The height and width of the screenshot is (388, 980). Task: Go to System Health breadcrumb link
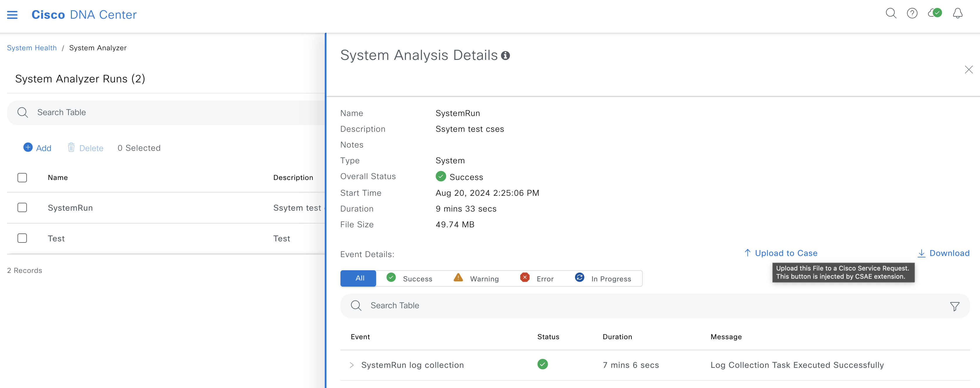[x=32, y=48]
